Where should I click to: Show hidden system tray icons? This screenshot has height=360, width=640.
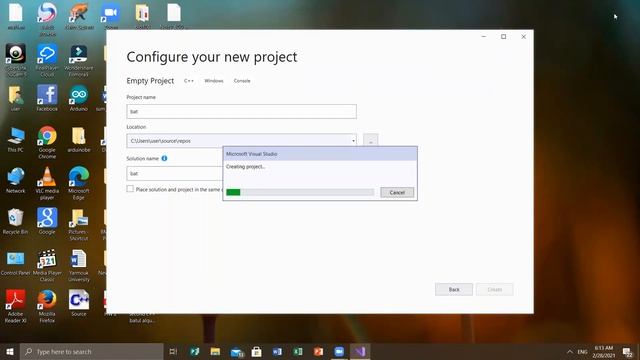pos(570,351)
